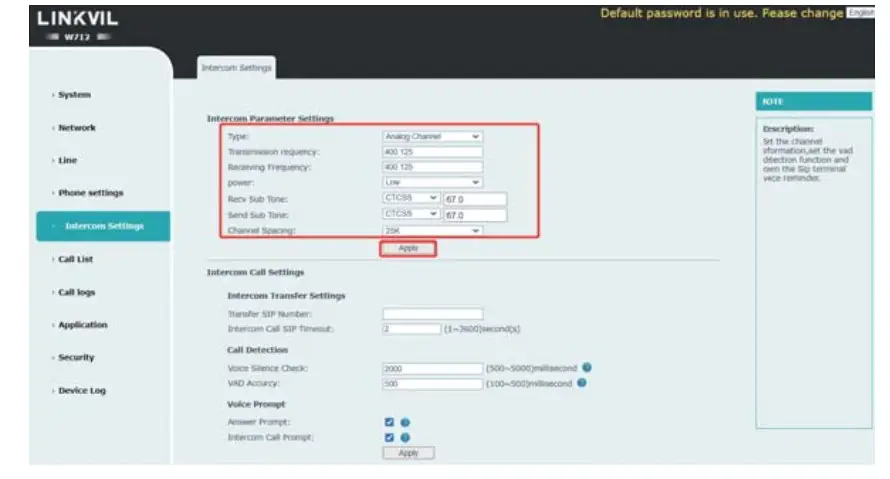Open the Network section
Screen dimensions: 890x479
tap(77, 128)
